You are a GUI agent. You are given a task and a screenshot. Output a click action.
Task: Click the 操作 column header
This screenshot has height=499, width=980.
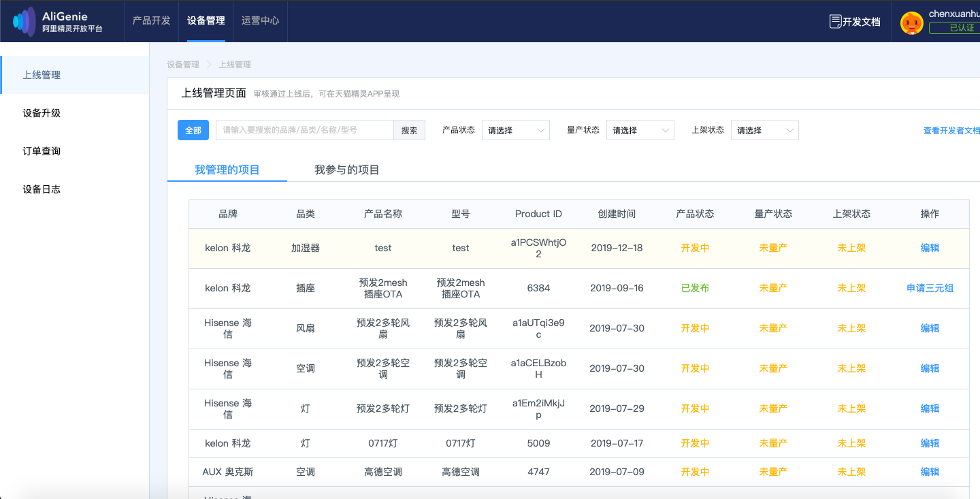pyautogui.click(x=930, y=214)
